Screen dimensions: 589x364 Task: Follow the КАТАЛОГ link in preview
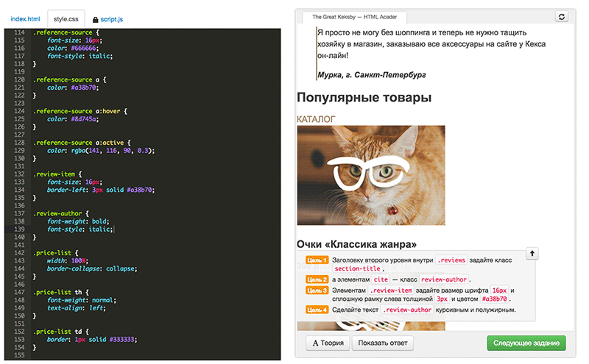(316, 118)
